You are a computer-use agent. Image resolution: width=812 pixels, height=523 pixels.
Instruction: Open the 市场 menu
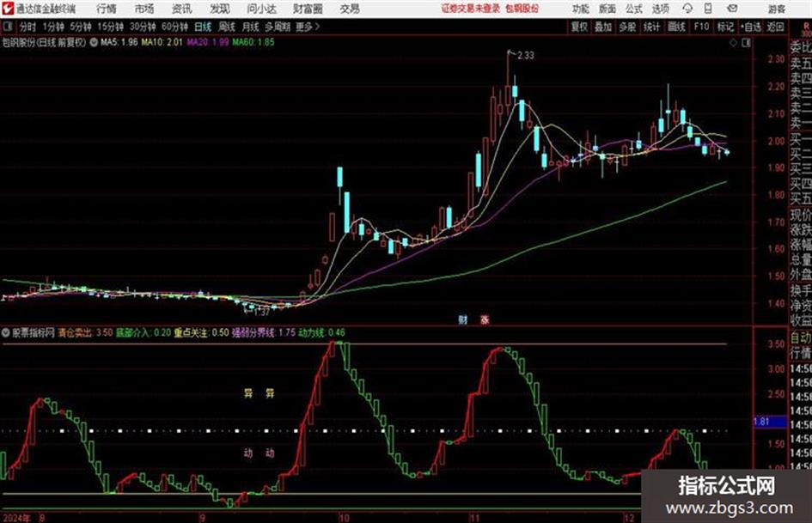pyautogui.click(x=144, y=9)
